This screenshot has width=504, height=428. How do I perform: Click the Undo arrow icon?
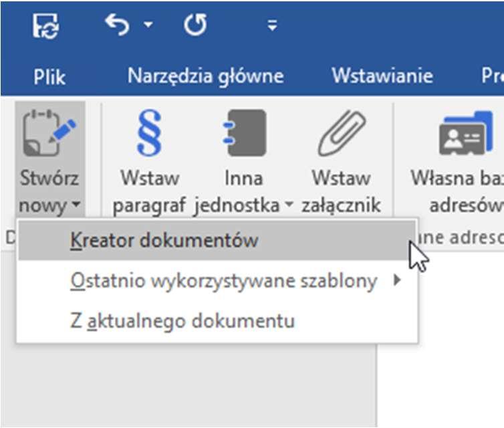click(x=118, y=25)
